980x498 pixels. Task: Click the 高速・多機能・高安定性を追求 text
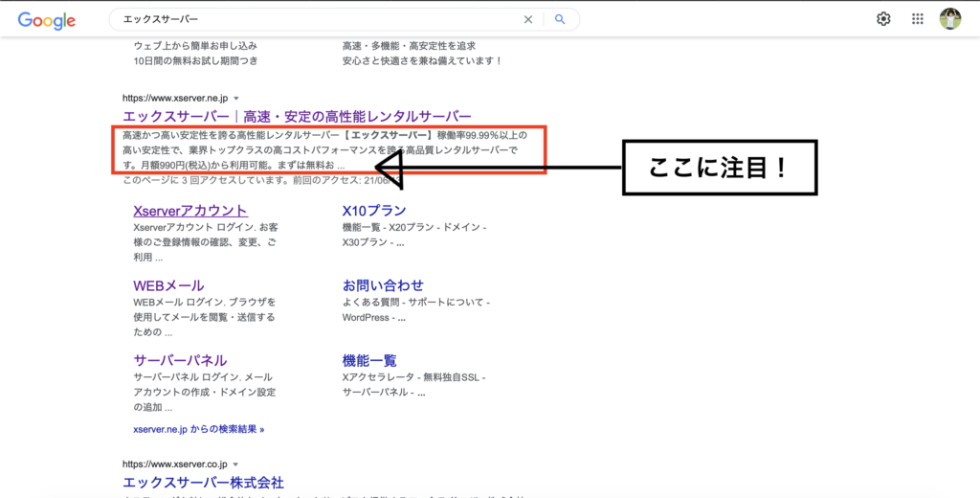click(410, 46)
